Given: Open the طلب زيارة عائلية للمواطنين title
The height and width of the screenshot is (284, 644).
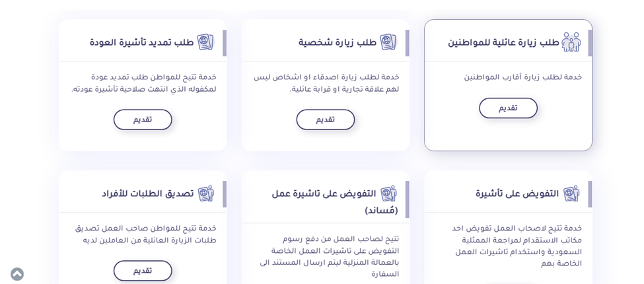Looking at the screenshot, I should click(x=503, y=43).
